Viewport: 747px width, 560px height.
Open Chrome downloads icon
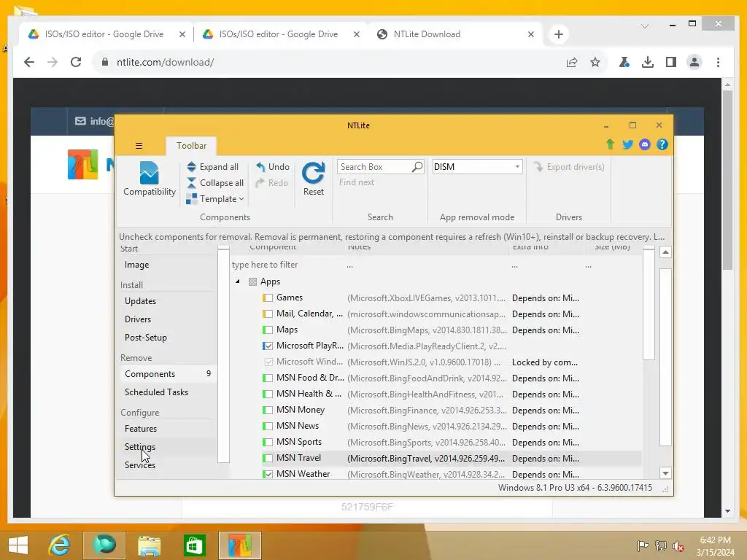point(648,62)
